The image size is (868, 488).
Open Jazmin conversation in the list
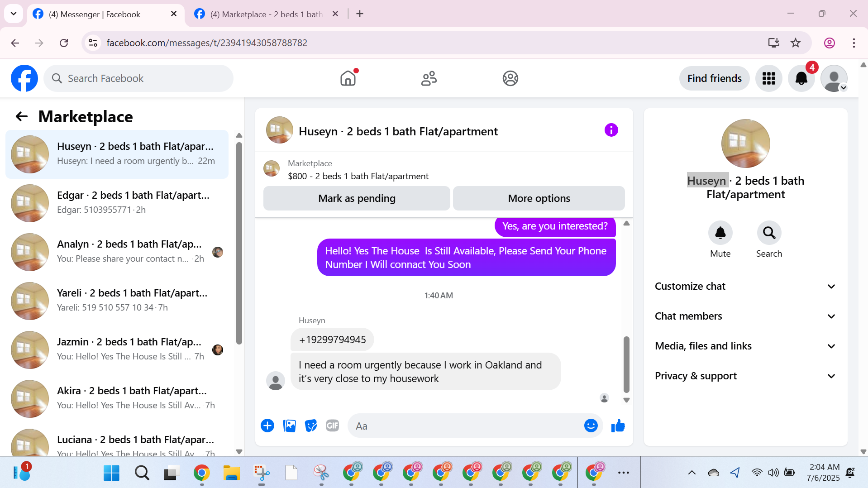coord(117,350)
